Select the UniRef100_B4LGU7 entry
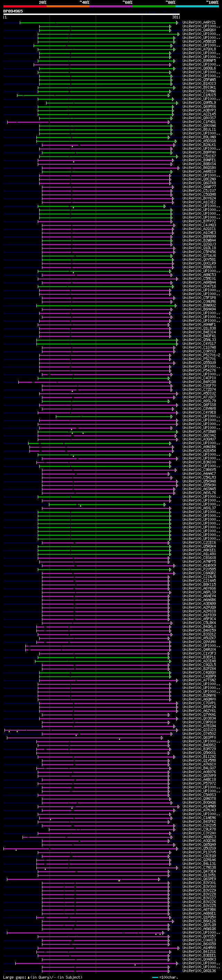The height and width of the screenshot is (980, 222). click(199, 768)
